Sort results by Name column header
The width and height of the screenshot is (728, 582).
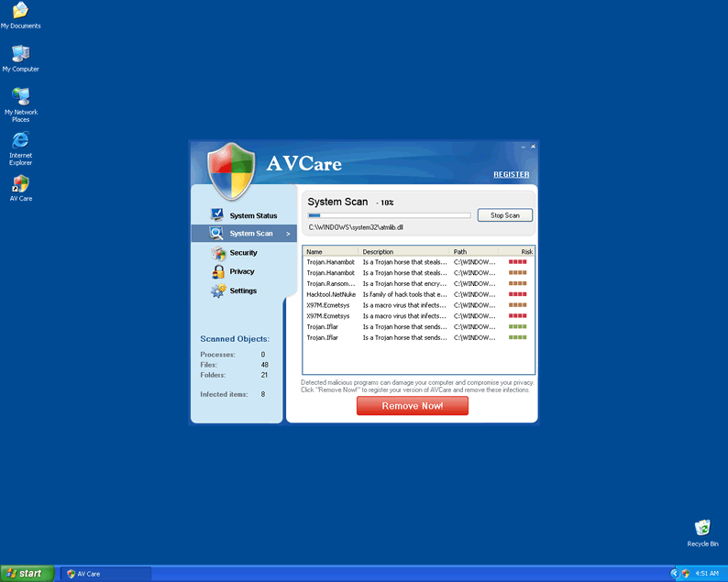[x=330, y=251]
